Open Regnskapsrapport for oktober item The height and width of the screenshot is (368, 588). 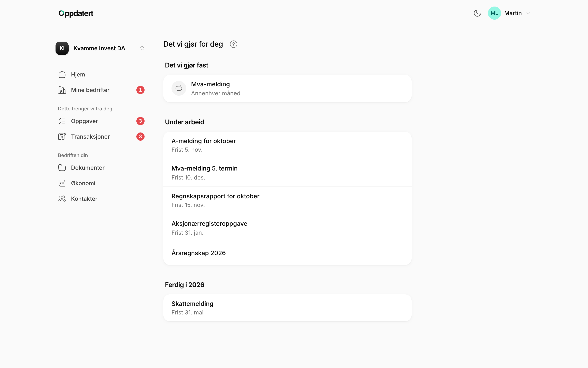287,200
